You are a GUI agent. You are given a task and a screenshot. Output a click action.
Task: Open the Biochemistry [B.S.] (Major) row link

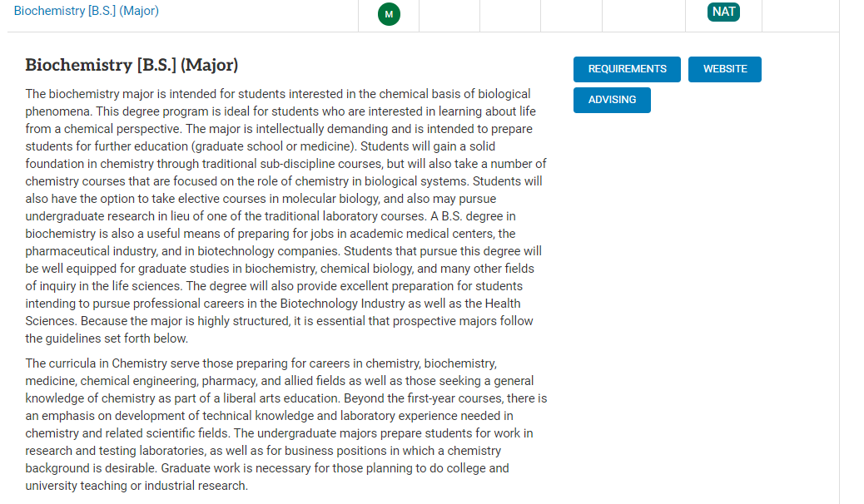click(86, 11)
